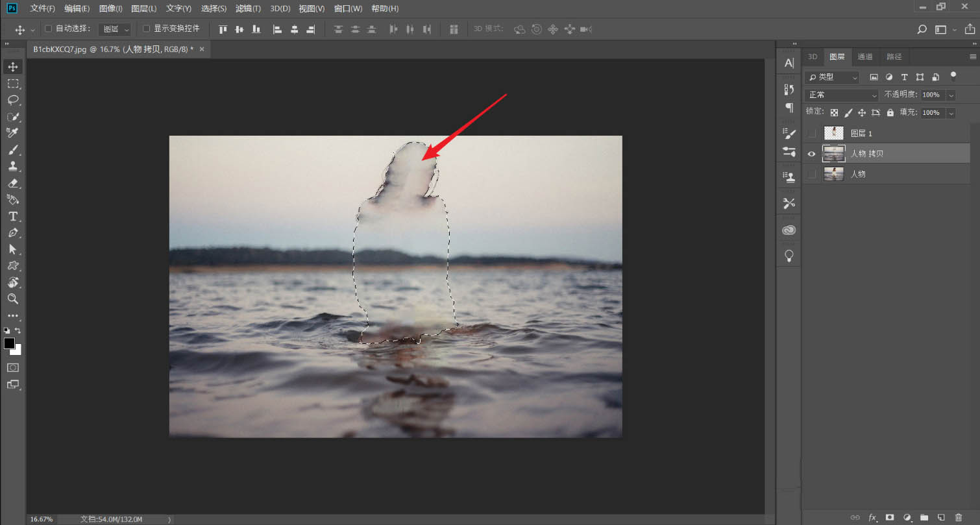Viewport: 980px width, 525px height.
Task: Change the screen mode
Action: (13, 384)
